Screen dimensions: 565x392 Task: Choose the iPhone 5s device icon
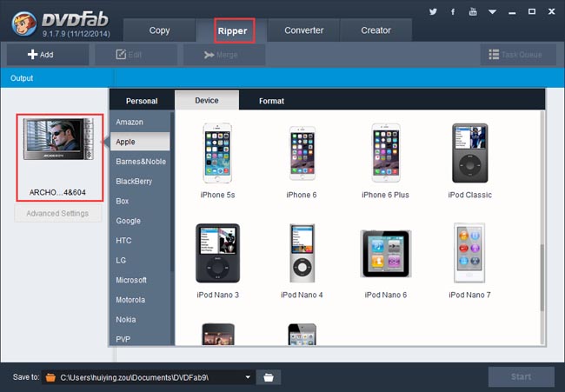coord(217,153)
